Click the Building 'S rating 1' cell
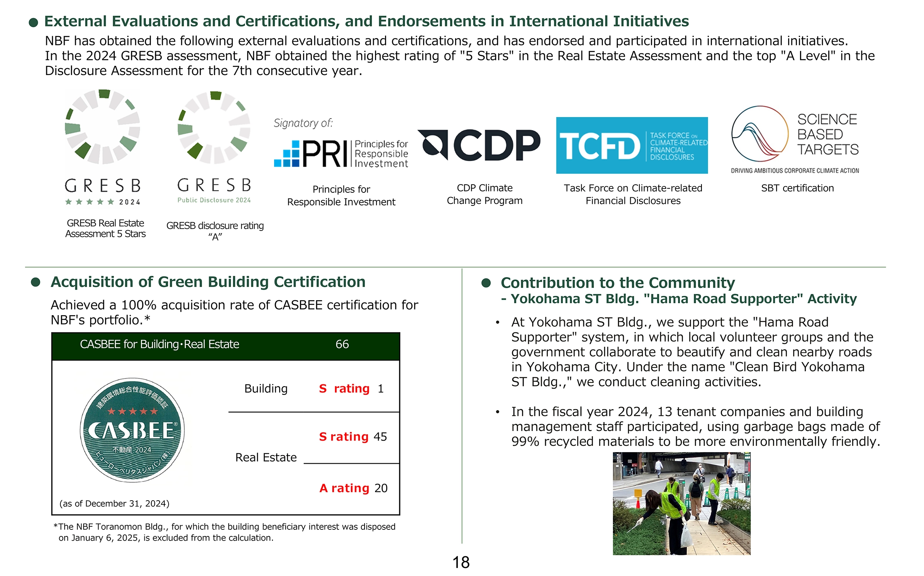Viewport: 924px width, 576px height. pyautogui.click(x=351, y=389)
